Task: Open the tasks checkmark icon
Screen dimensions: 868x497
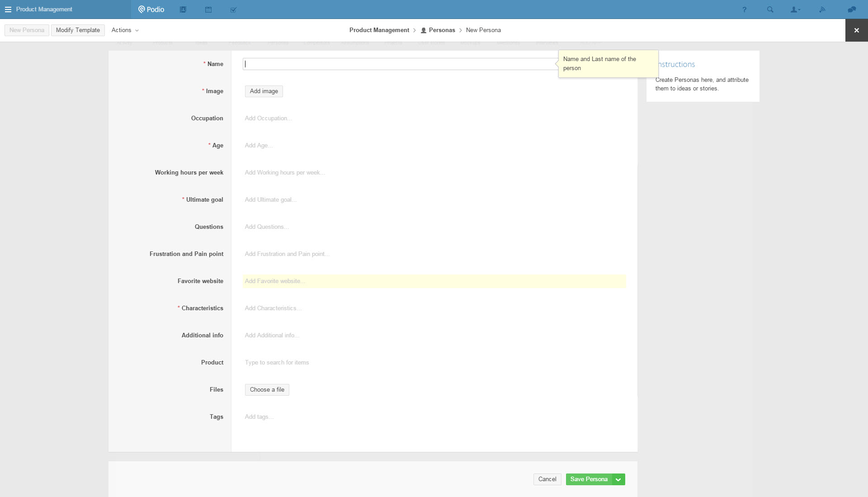Action: coord(233,9)
